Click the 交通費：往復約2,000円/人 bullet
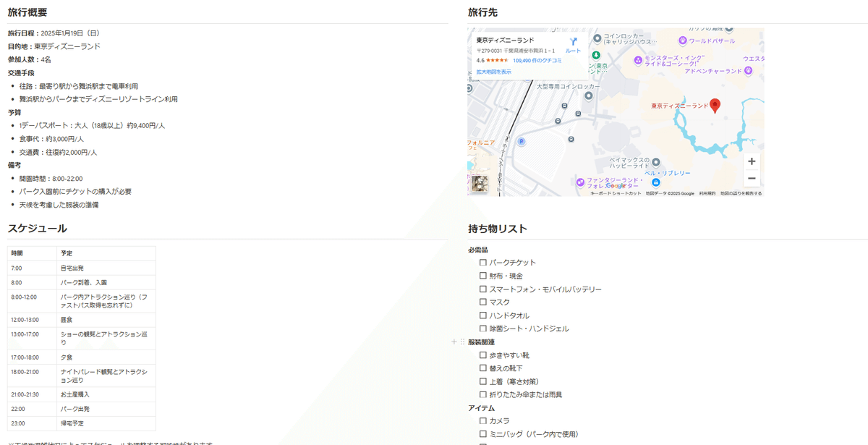This screenshot has height=445, width=868. click(58, 153)
